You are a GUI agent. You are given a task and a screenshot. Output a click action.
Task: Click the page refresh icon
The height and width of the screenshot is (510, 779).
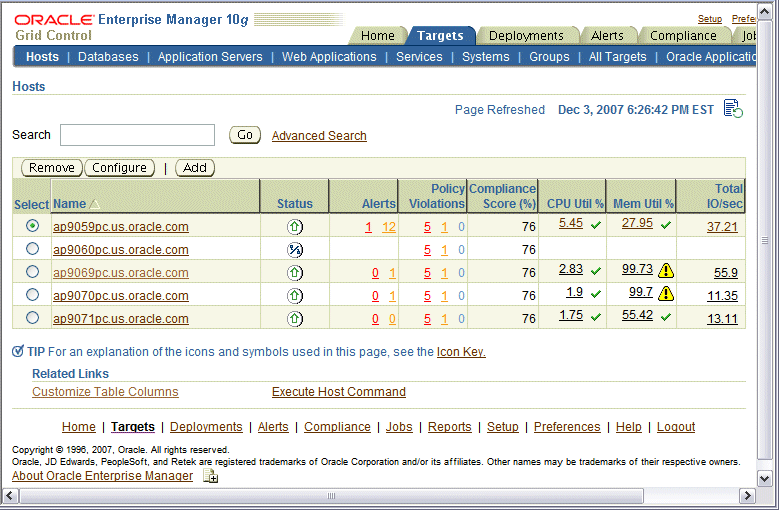coord(733,109)
